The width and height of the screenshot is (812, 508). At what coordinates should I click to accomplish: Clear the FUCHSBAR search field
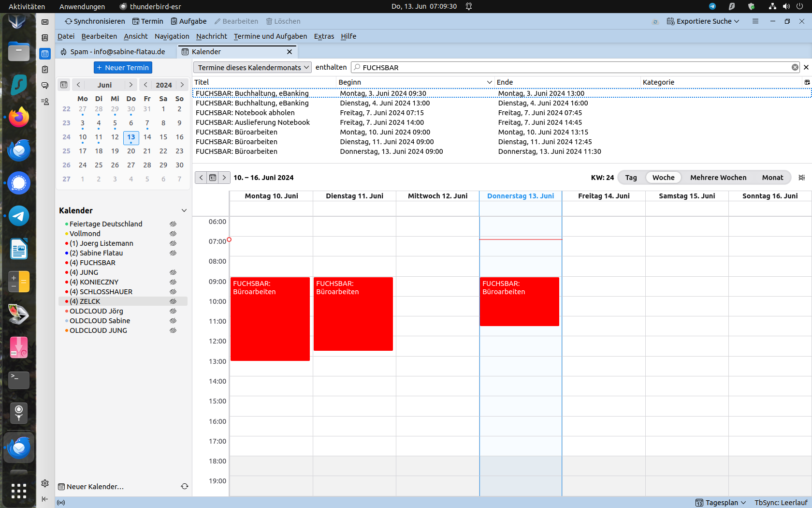[x=795, y=67]
